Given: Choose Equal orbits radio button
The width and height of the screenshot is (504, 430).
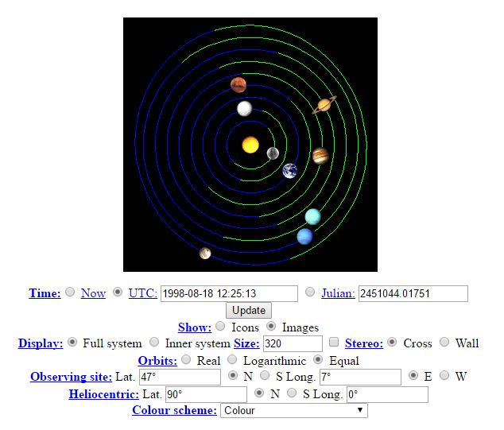Looking at the screenshot, I should (x=318, y=359).
